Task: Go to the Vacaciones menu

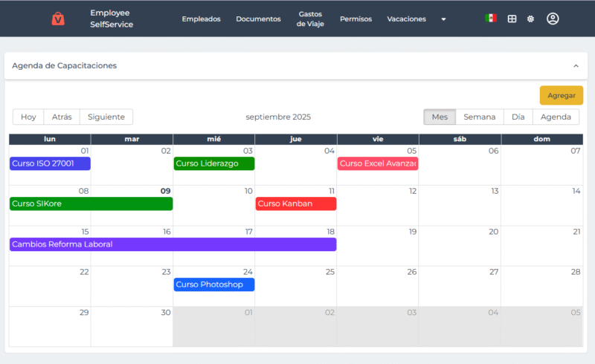Action: coord(406,19)
